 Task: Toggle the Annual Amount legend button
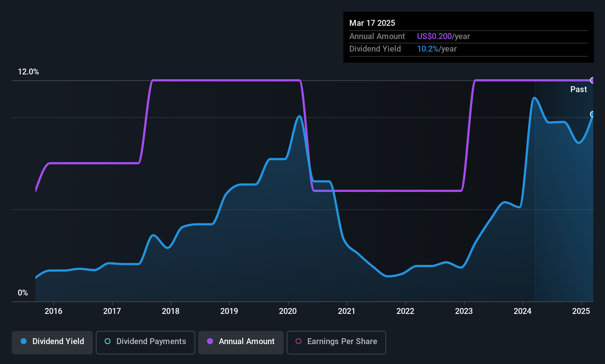(x=241, y=343)
